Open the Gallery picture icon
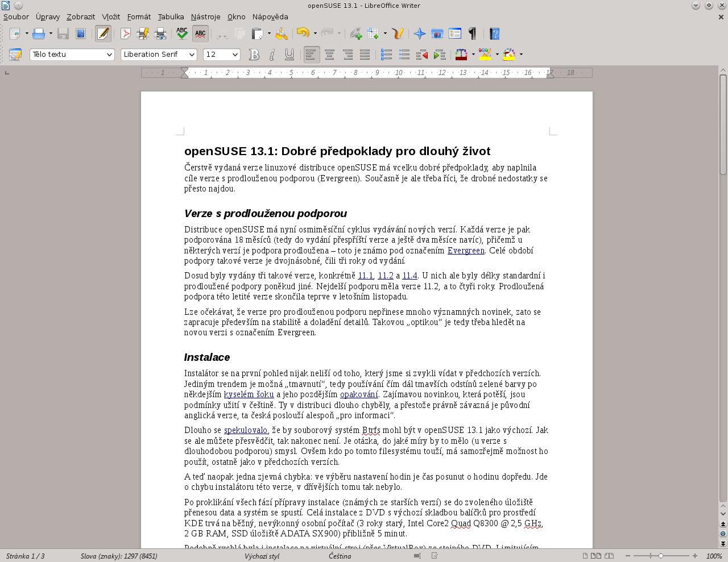Viewport: 728px width, 562px height. tap(437, 34)
